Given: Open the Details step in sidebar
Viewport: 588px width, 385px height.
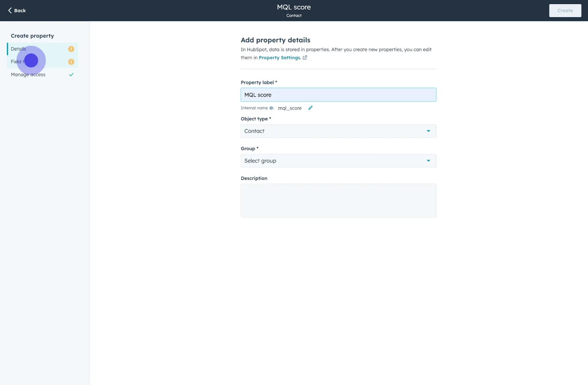Looking at the screenshot, I should (x=42, y=49).
